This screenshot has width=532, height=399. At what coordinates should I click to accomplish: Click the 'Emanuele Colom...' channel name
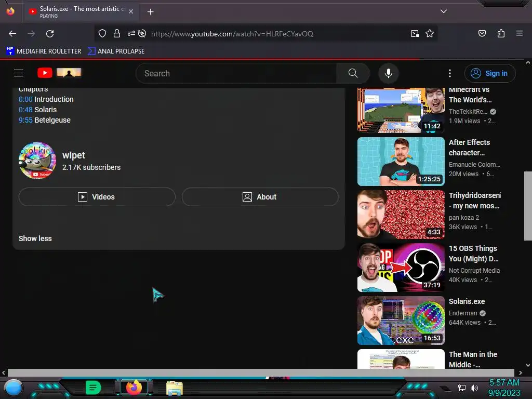[474, 165]
